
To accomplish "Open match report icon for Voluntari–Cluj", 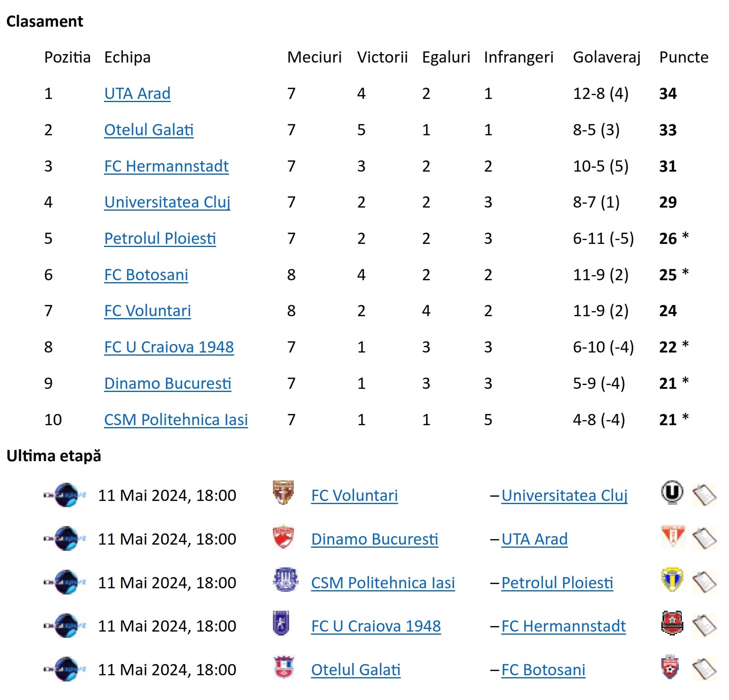I will pos(704,495).
